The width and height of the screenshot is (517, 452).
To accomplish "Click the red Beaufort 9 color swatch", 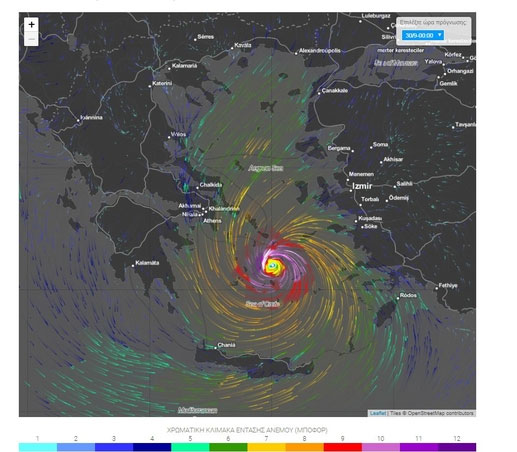I will tap(343, 447).
